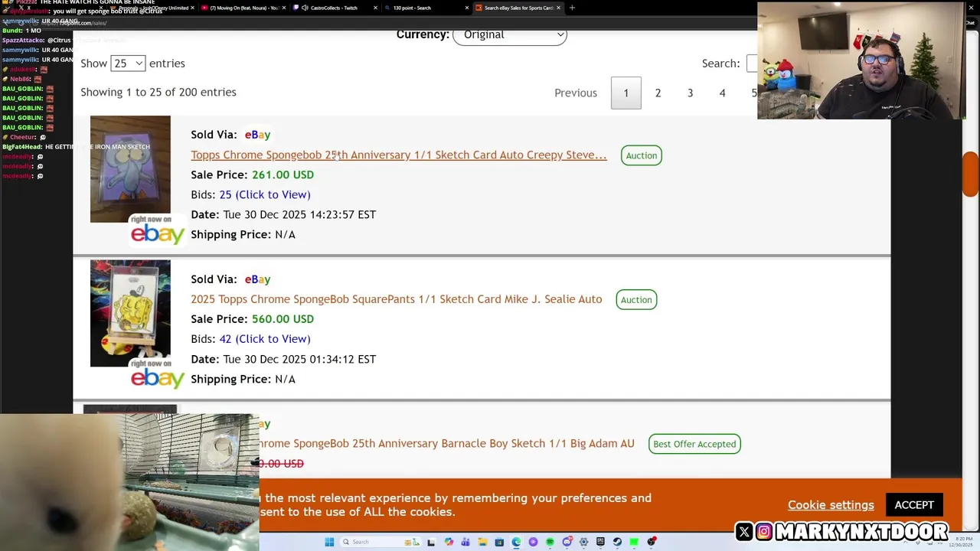Open Steam from the taskbar

(617, 542)
